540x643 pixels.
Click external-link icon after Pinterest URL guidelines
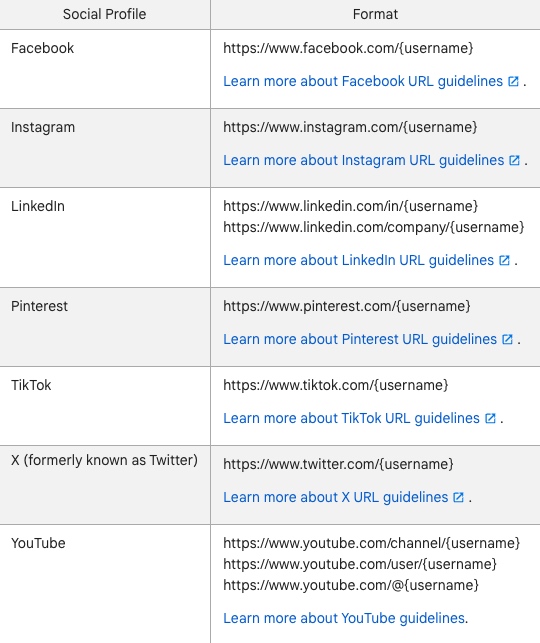507,340
